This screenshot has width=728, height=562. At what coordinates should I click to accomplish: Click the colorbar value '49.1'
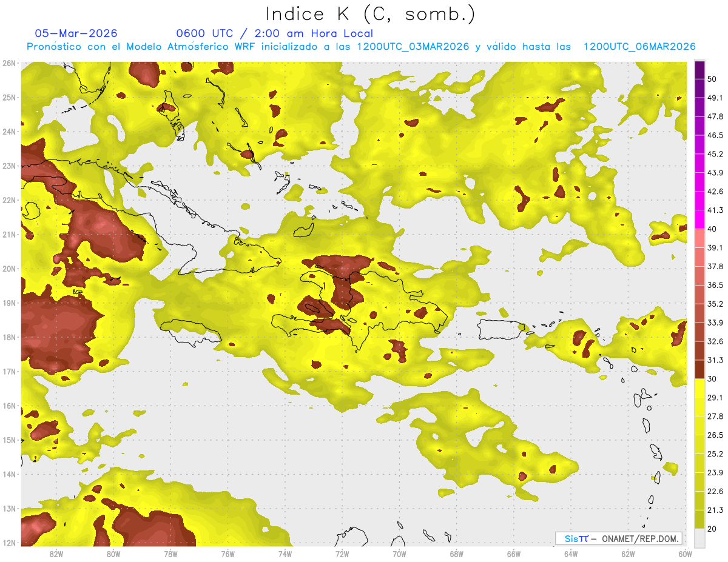tap(715, 98)
